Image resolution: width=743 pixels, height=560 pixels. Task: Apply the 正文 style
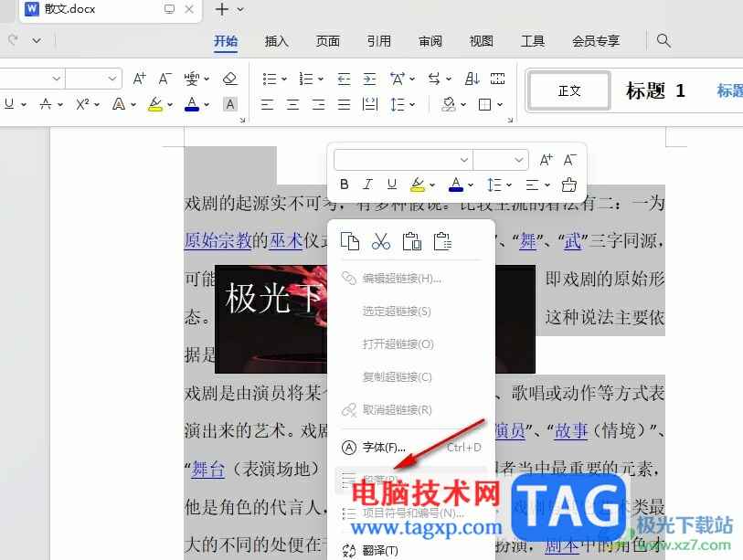pyautogui.click(x=569, y=90)
